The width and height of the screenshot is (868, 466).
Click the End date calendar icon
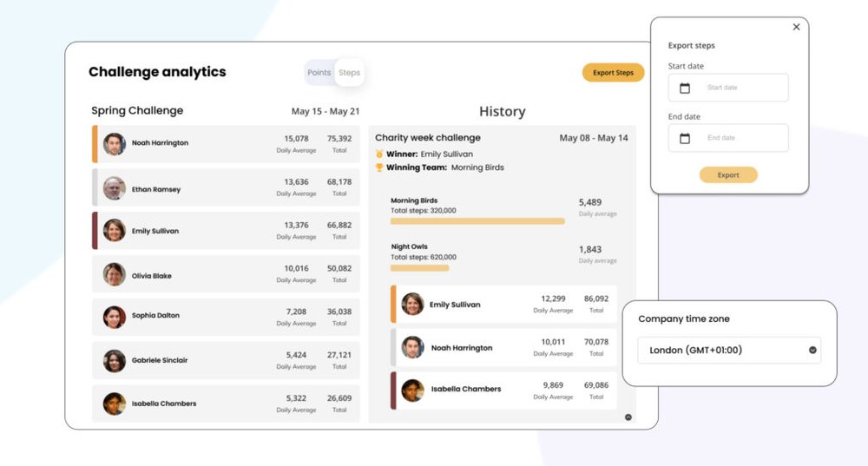pos(685,138)
